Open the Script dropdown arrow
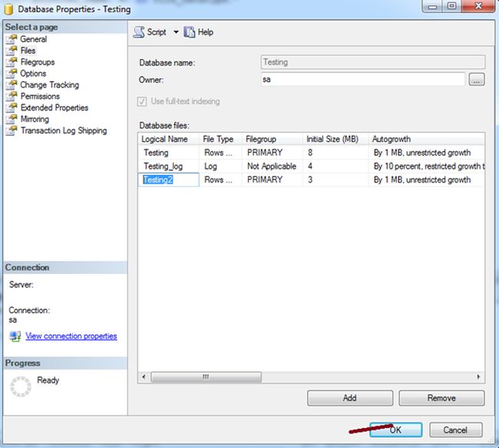 tap(176, 32)
